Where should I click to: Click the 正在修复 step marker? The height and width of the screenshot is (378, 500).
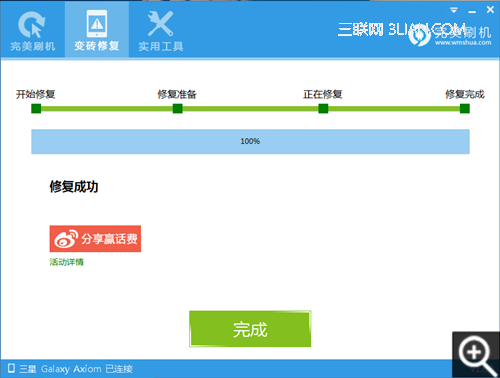(x=323, y=109)
